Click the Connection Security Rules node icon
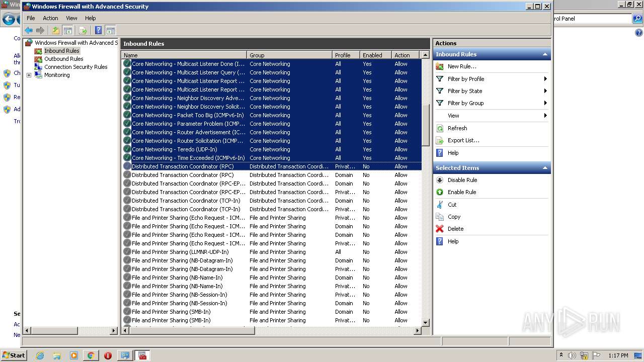 [38, 67]
